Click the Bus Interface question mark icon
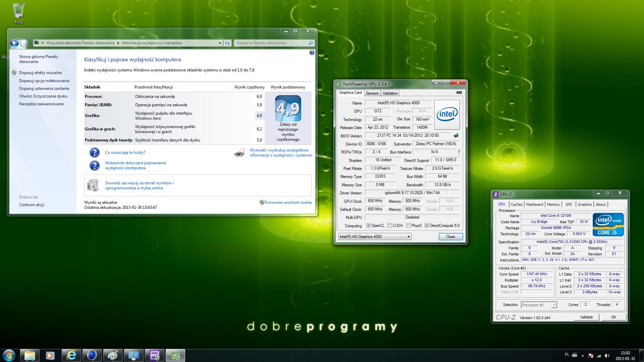This screenshot has height=362, width=644. click(459, 152)
